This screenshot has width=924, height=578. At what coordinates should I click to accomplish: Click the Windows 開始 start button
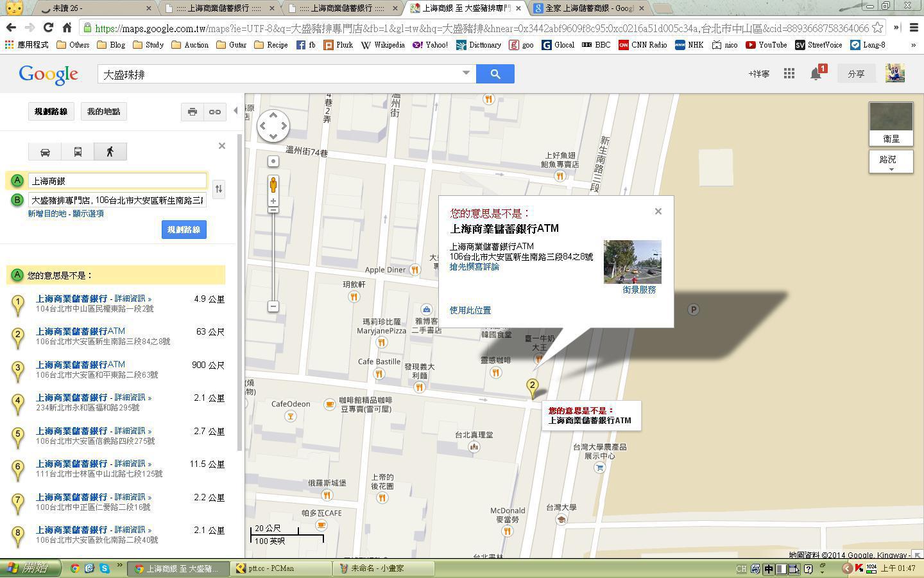[30, 568]
